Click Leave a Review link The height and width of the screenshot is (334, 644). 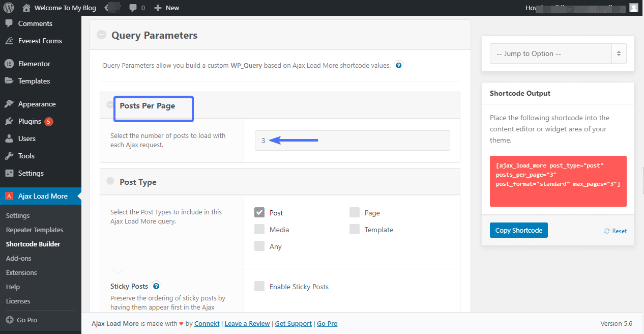247,323
